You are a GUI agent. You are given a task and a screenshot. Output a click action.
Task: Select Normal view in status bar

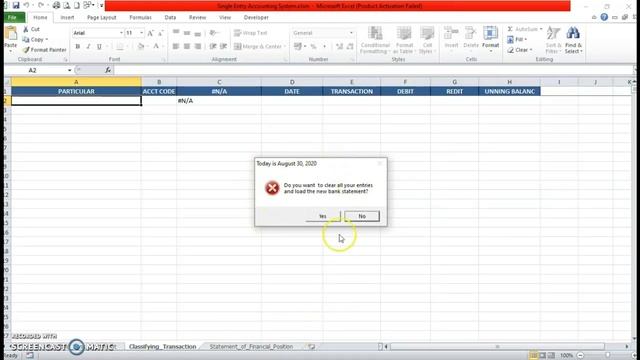pos(533,356)
